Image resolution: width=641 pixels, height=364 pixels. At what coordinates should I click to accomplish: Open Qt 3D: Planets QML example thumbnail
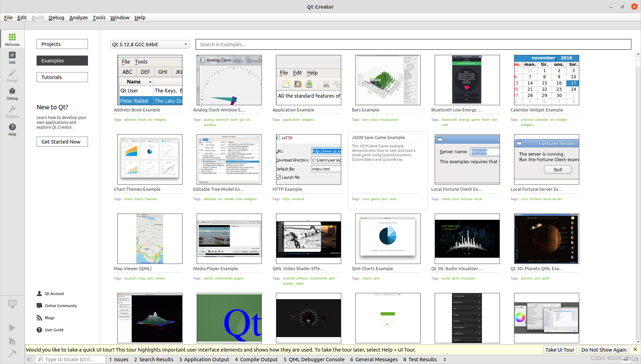pyautogui.click(x=546, y=239)
